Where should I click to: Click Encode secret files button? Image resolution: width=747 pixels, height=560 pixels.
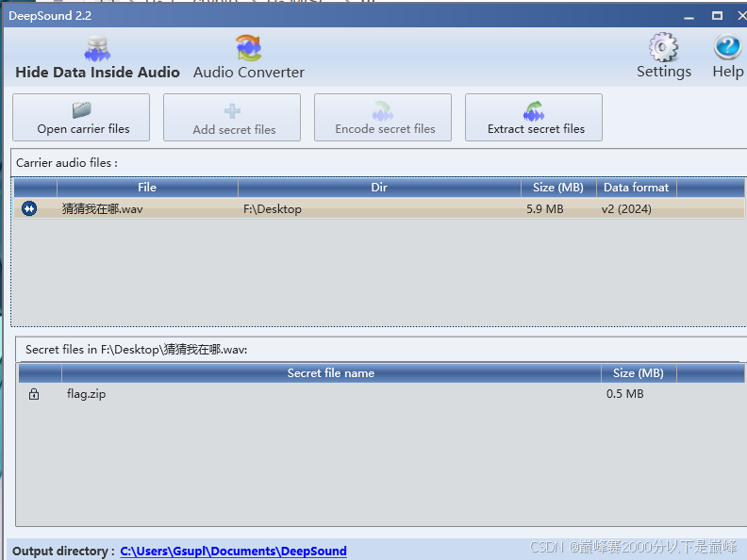(x=383, y=117)
